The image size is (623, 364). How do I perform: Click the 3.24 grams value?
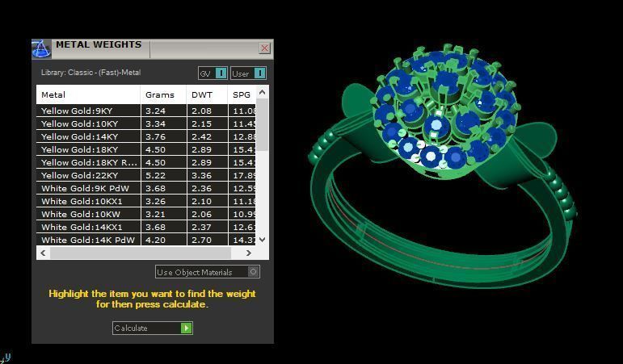click(155, 111)
